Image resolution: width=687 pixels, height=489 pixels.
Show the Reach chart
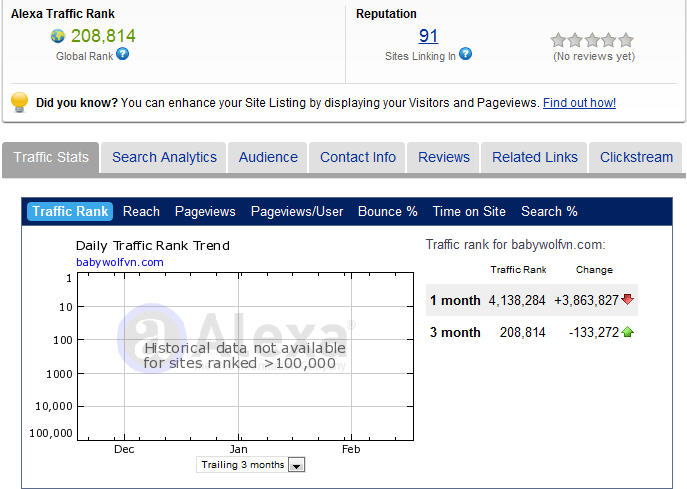pyautogui.click(x=141, y=211)
